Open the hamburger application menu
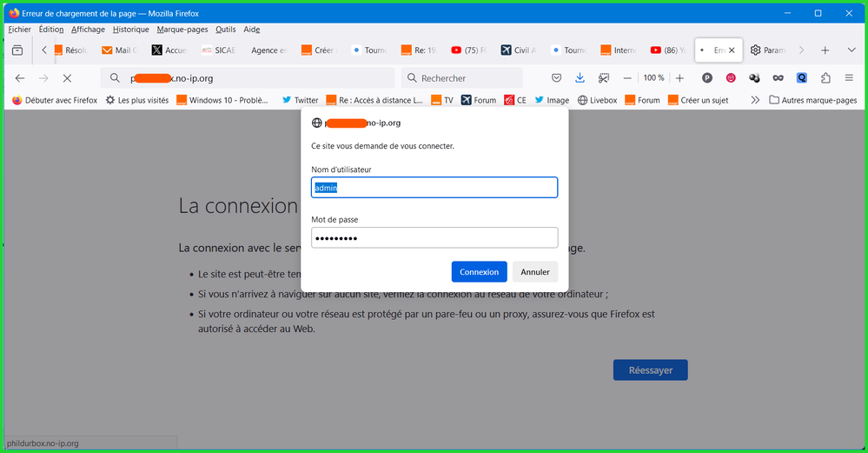The height and width of the screenshot is (453, 868). [x=849, y=78]
